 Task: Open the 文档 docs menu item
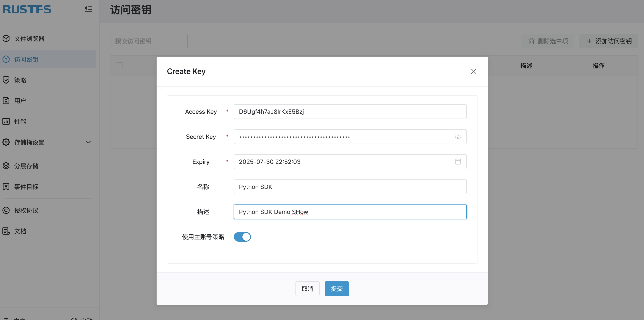[20, 231]
